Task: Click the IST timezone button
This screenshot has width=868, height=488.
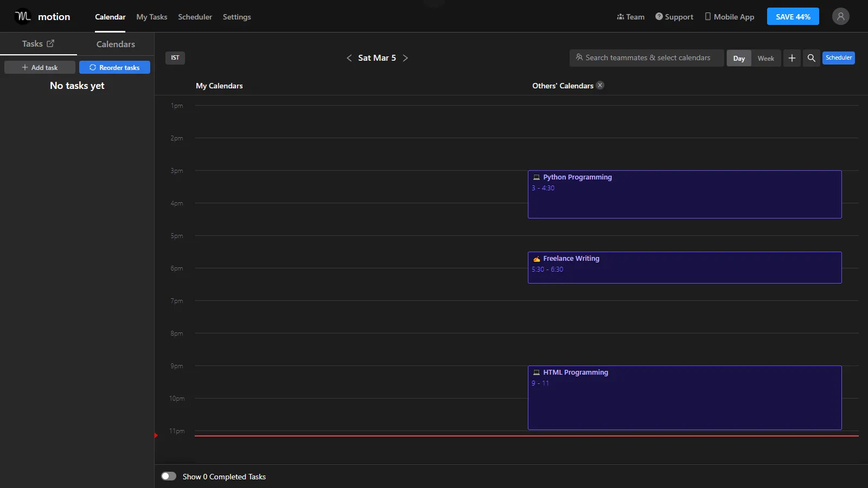Action: (175, 57)
